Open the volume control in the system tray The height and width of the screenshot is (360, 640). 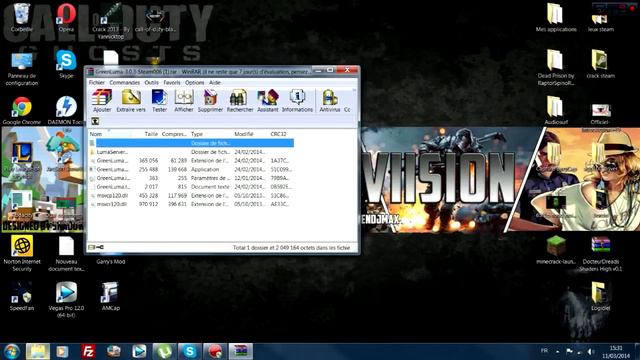(x=591, y=351)
